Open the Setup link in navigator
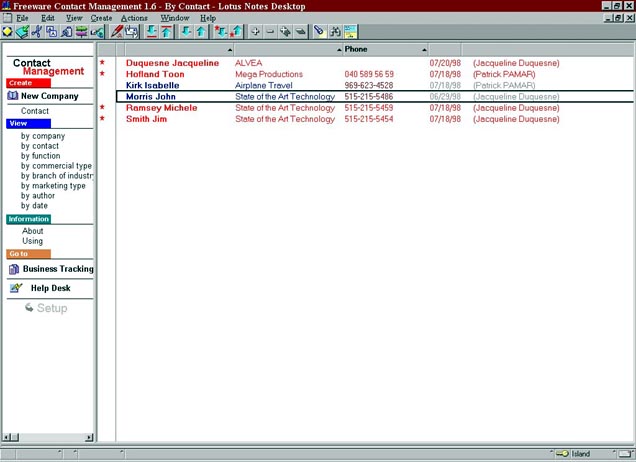Viewport: 636px width, 462px height. (52, 308)
